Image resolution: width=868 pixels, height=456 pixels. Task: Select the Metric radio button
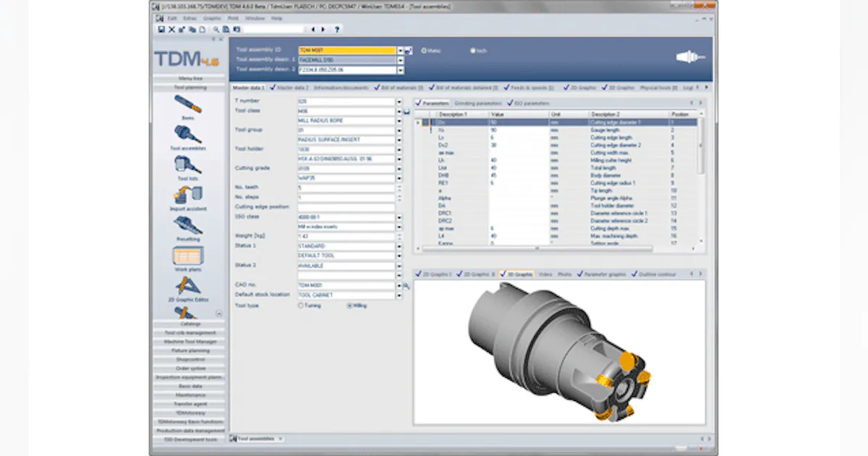click(x=424, y=51)
